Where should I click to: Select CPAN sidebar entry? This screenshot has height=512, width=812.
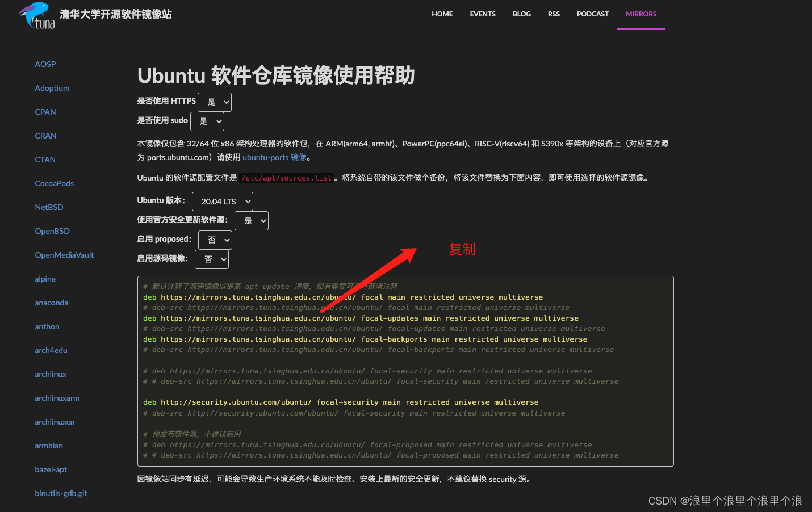click(45, 112)
